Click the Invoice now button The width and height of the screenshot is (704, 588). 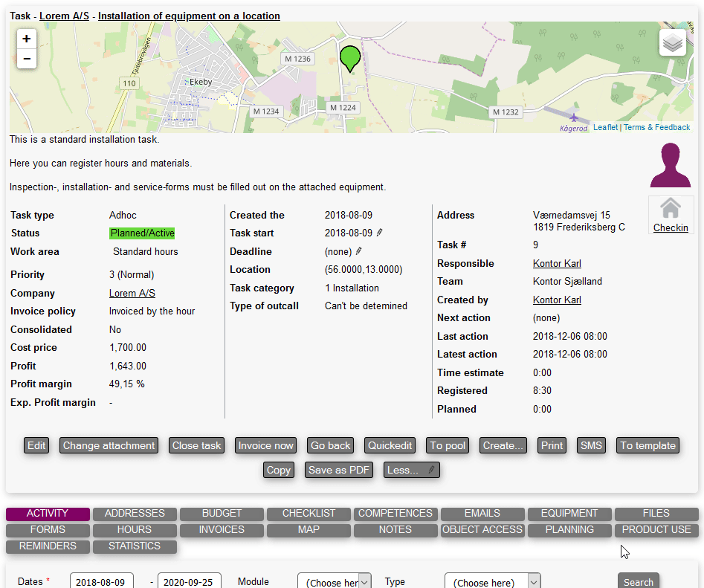(265, 445)
